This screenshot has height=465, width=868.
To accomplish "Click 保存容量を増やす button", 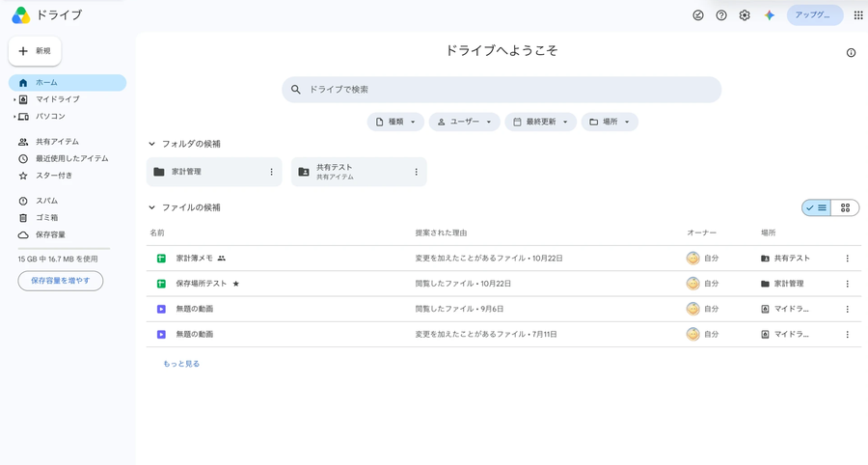I will coord(61,281).
